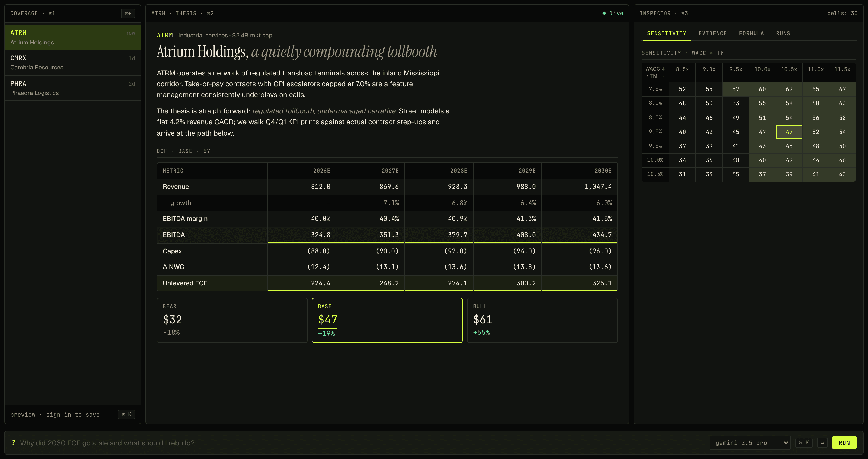Screen dimensions: 868x459
Task: Click the 'COVERAGE · ⌘1' panel header
Action: 33,14
